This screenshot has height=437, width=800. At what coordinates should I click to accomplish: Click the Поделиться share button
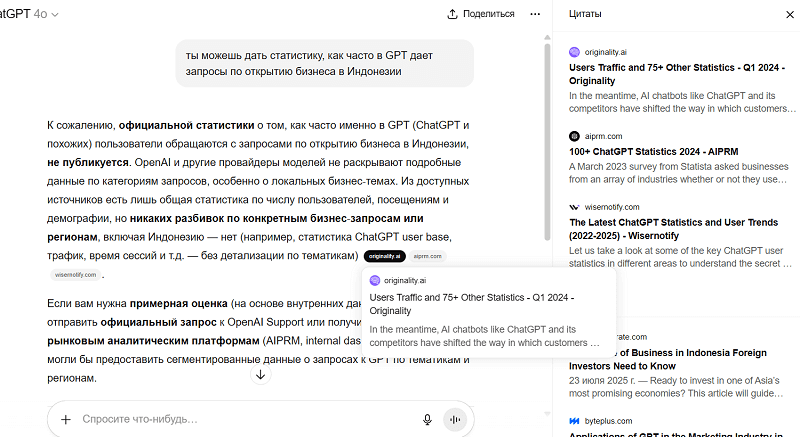click(481, 14)
